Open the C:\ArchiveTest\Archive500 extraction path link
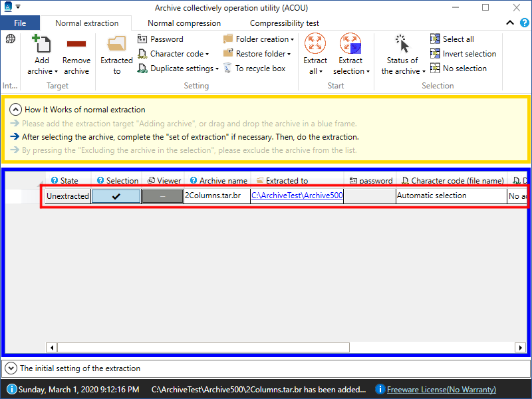 (x=297, y=196)
